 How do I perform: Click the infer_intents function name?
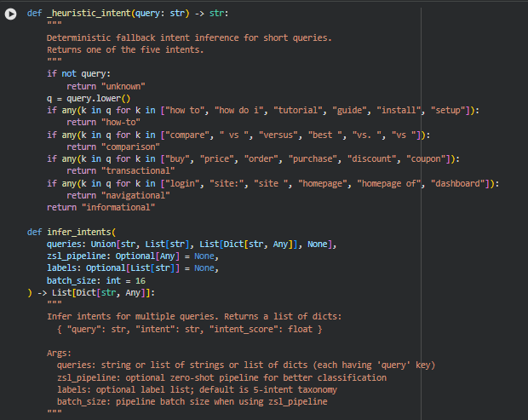point(80,232)
